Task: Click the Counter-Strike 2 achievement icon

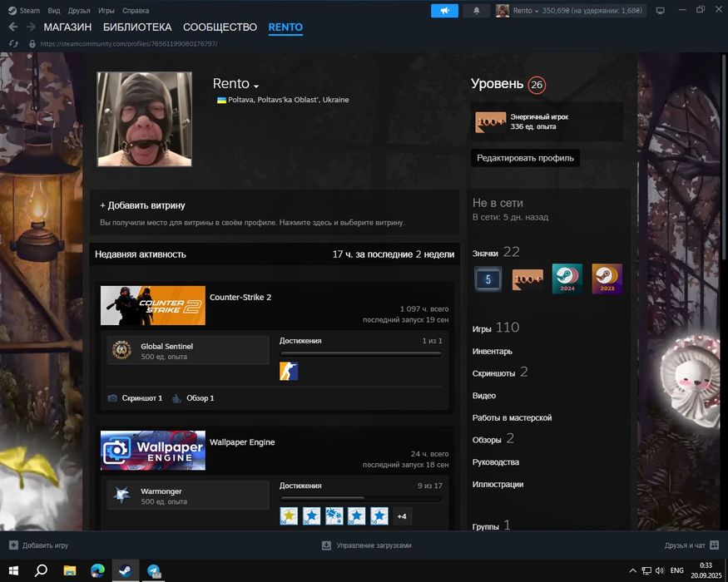Action: (x=289, y=372)
